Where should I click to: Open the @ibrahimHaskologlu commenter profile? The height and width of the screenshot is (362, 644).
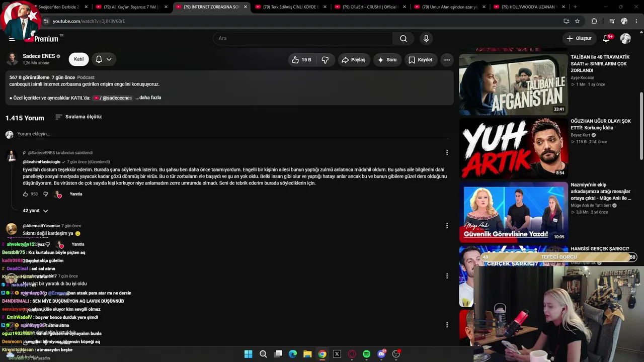click(41, 162)
